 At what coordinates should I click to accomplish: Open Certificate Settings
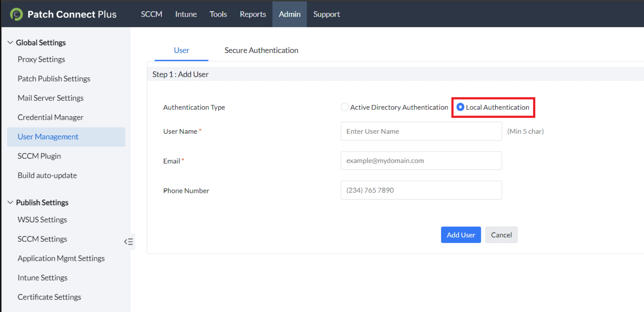(x=49, y=297)
